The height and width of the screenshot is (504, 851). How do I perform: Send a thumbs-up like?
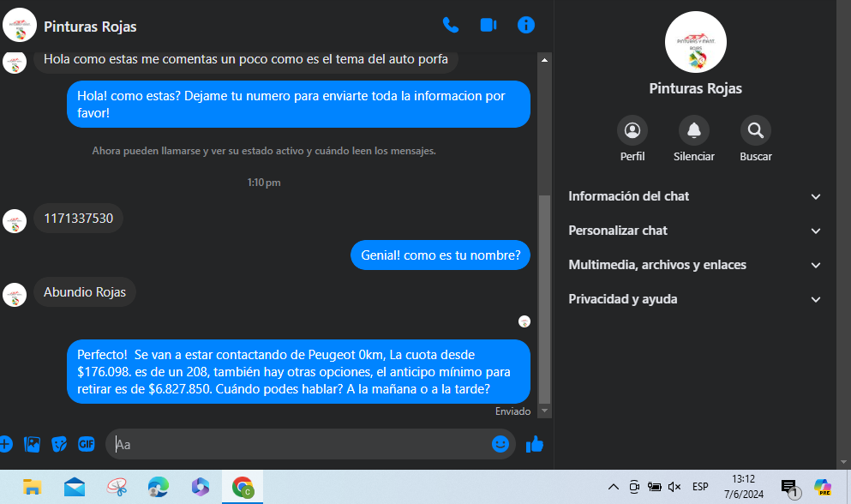click(535, 444)
